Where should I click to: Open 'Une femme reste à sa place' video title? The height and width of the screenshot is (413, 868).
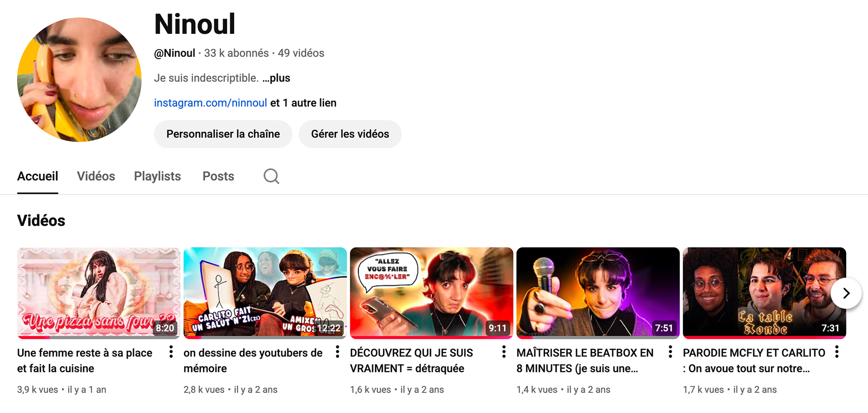tap(85, 361)
